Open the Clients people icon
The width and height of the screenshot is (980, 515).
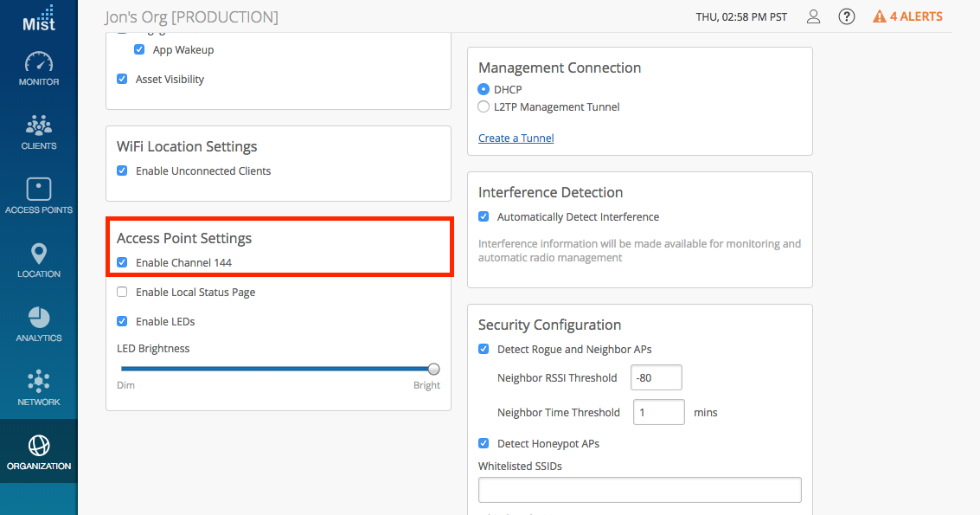(x=39, y=126)
